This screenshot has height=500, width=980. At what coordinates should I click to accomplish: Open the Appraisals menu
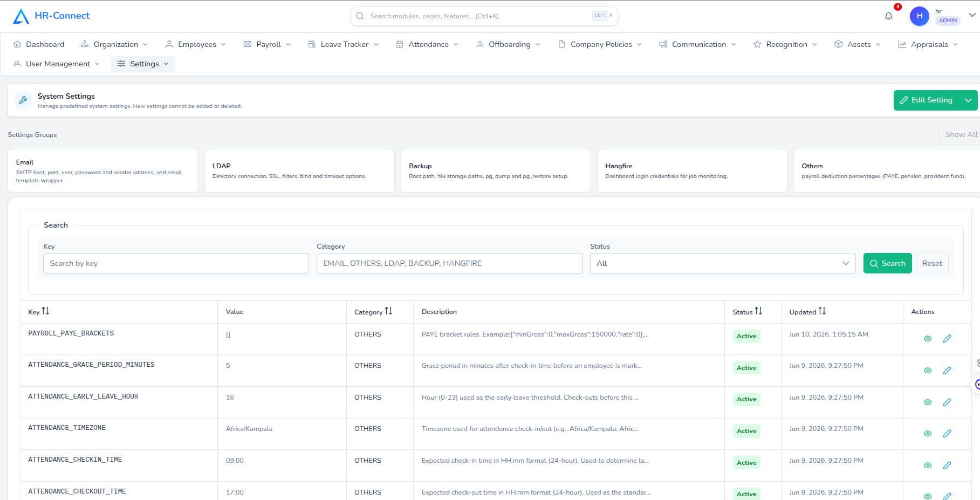928,44
